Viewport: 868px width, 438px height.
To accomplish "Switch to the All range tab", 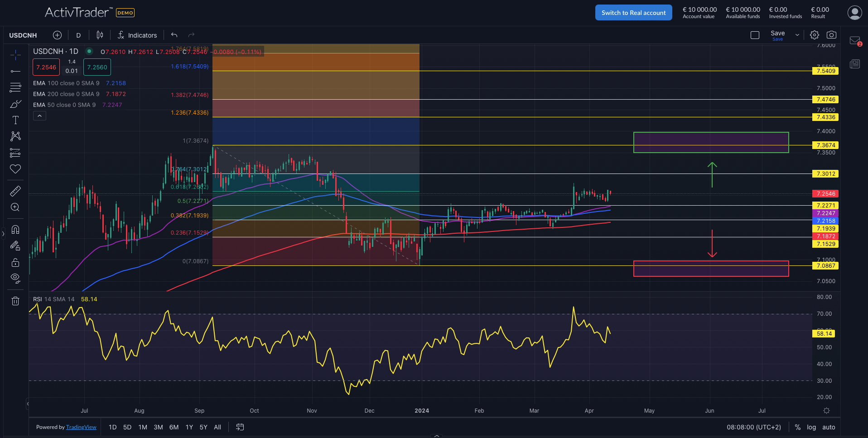I will (x=217, y=427).
